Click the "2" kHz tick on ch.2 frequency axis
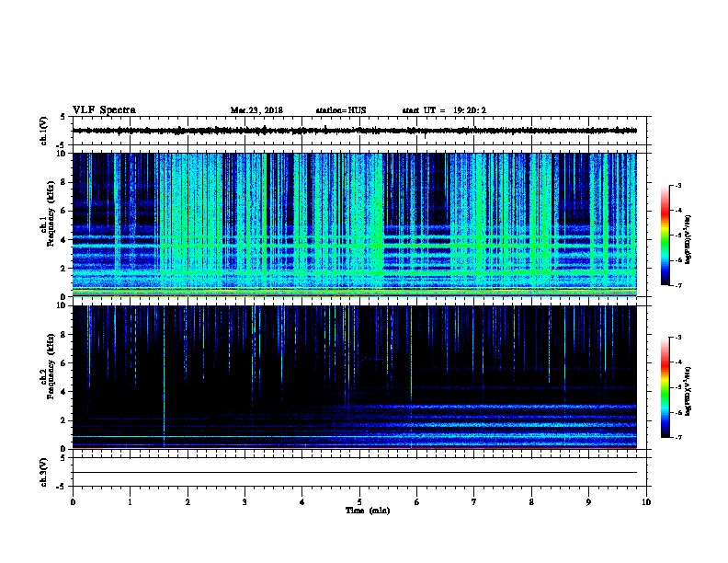This screenshot has width=728, height=563. click(x=64, y=420)
